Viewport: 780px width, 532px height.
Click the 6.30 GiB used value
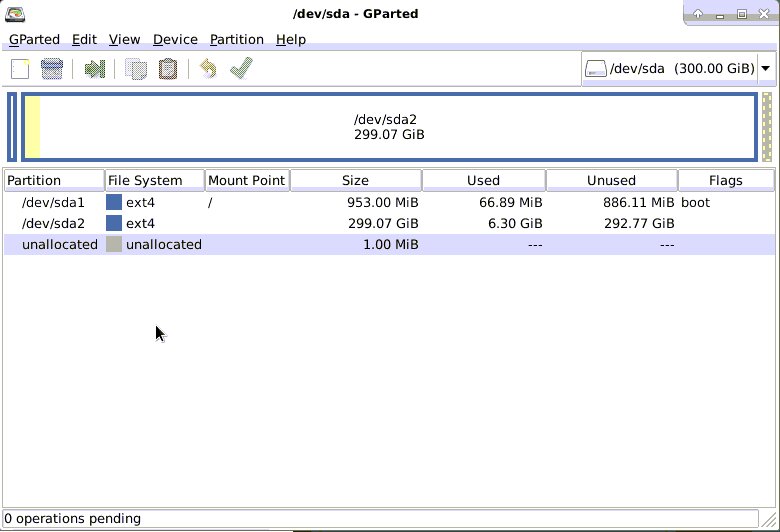click(515, 223)
